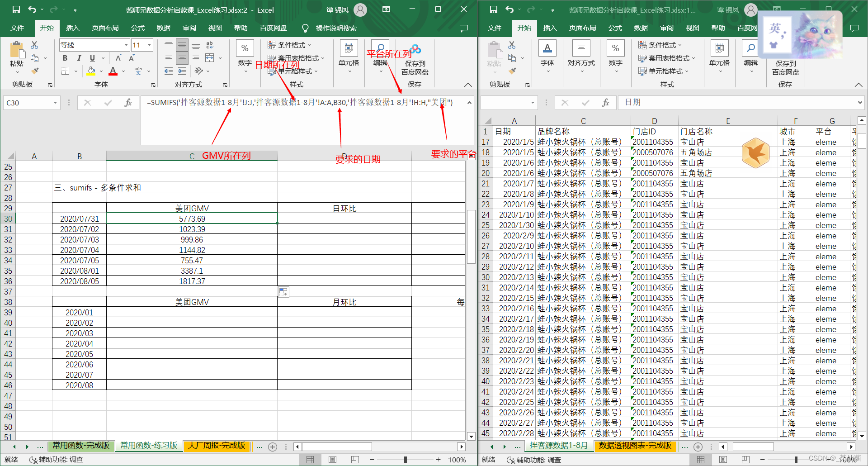
Task: Click Normal view icon in left status bar
Action: (310, 460)
